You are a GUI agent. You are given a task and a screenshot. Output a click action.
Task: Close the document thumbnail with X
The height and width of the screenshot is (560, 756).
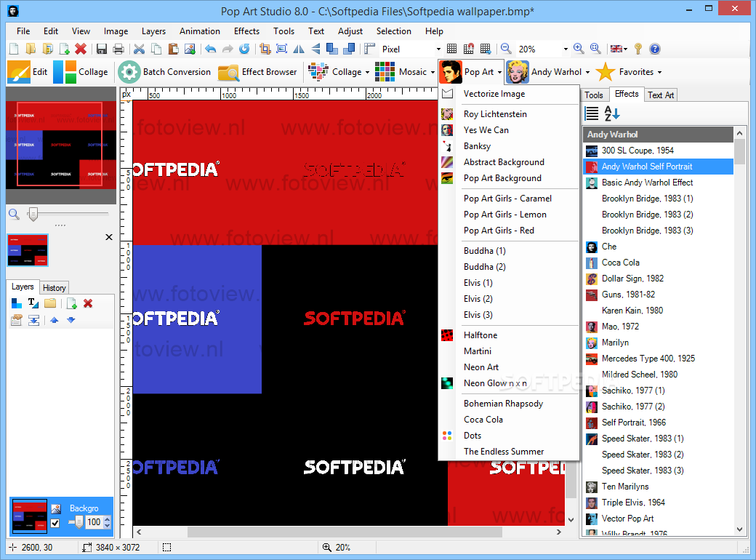pyautogui.click(x=109, y=237)
